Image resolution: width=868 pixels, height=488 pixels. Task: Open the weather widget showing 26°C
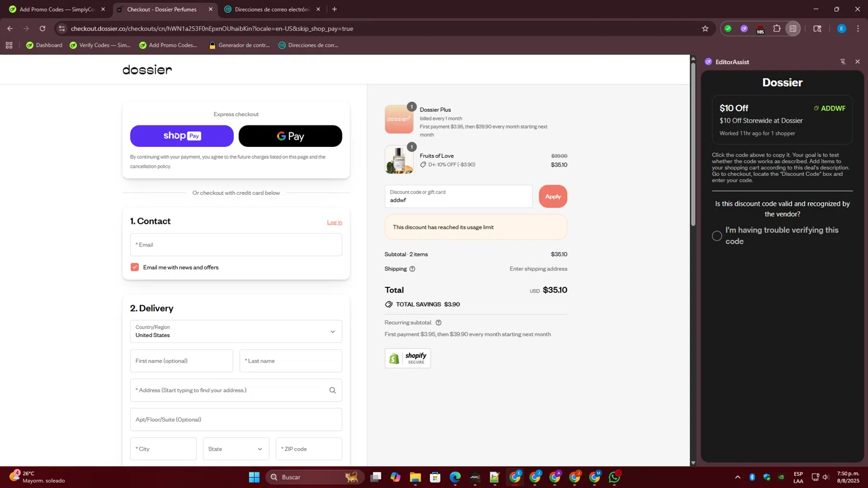click(x=38, y=477)
